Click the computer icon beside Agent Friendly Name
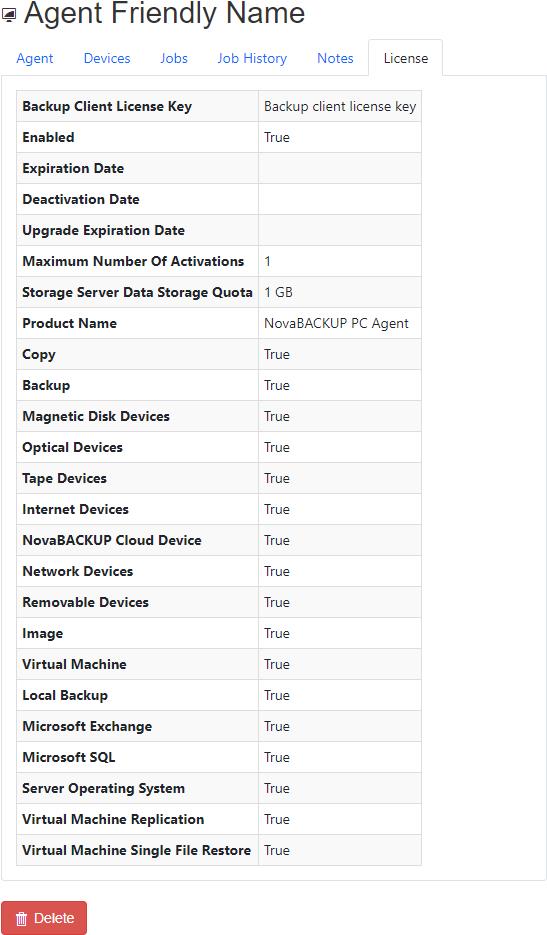Screen dimensions: 547x935 point(9,15)
